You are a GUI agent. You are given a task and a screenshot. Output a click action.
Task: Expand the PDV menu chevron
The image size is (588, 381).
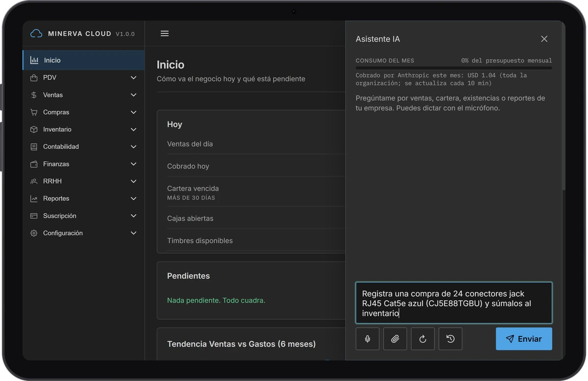pos(134,78)
